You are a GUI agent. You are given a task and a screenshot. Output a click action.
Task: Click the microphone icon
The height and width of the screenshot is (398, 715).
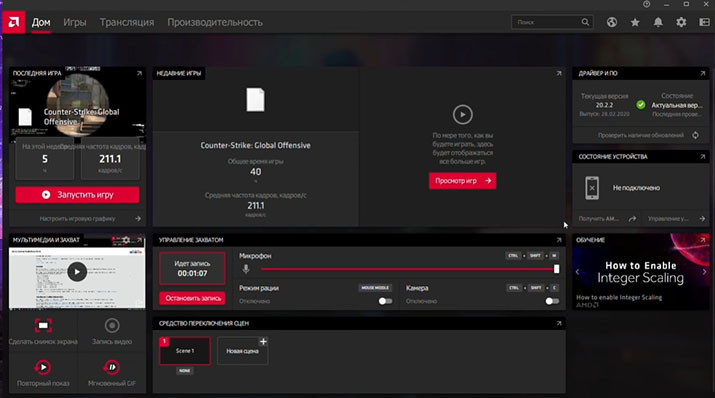coord(246,269)
